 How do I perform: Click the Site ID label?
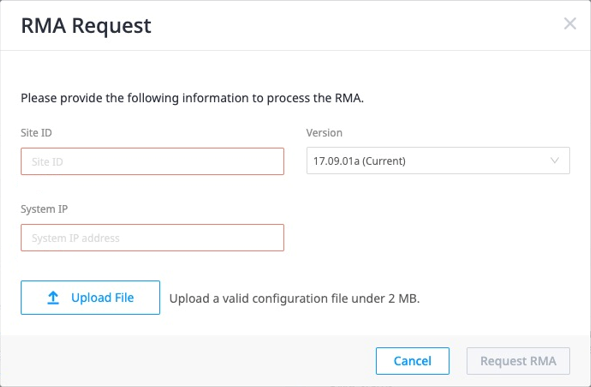click(36, 133)
